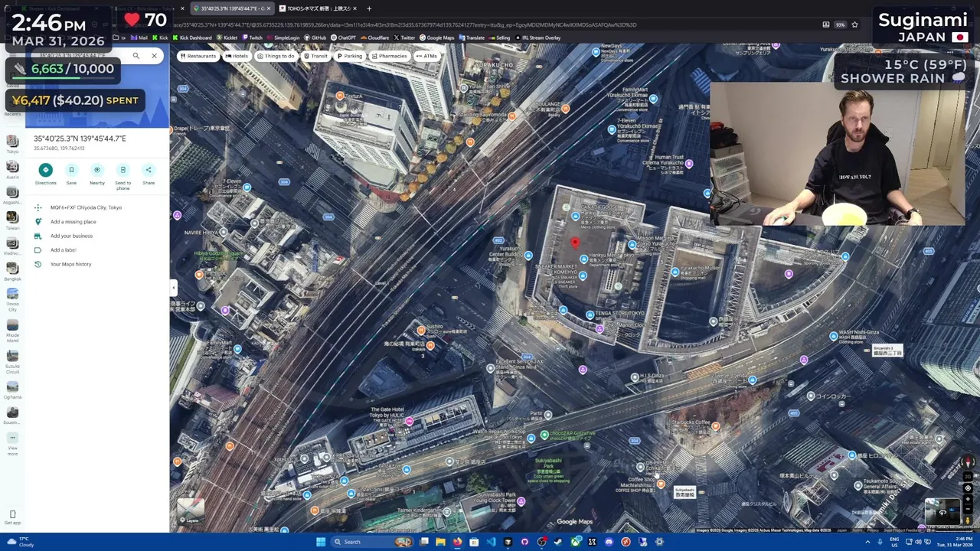Open the Translate bookmark
The image size is (980, 551).
pos(472,37)
